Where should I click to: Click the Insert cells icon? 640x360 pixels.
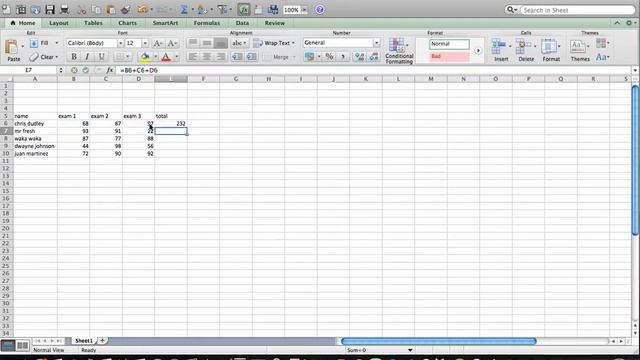pos(501,50)
